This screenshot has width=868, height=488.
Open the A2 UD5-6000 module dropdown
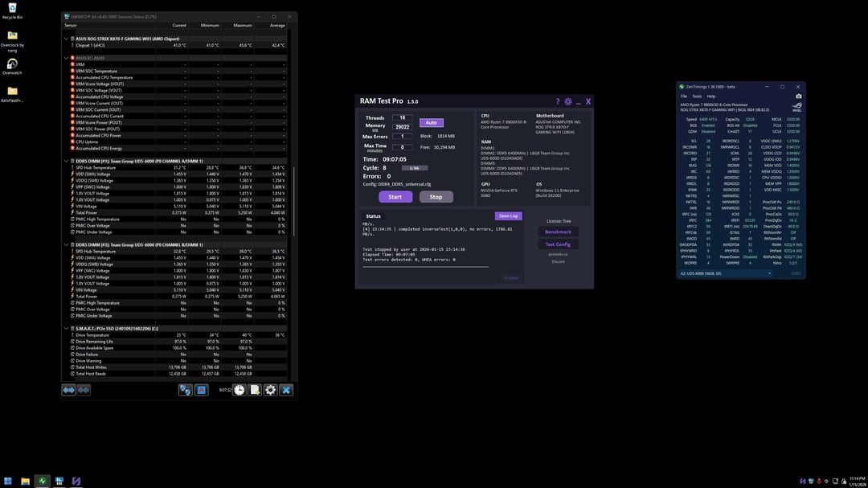pyautogui.click(x=726, y=273)
